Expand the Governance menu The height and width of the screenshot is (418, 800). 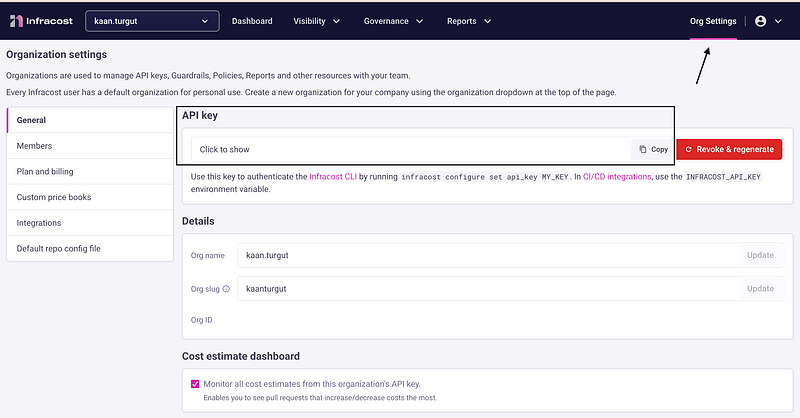pyautogui.click(x=393, y=21)
